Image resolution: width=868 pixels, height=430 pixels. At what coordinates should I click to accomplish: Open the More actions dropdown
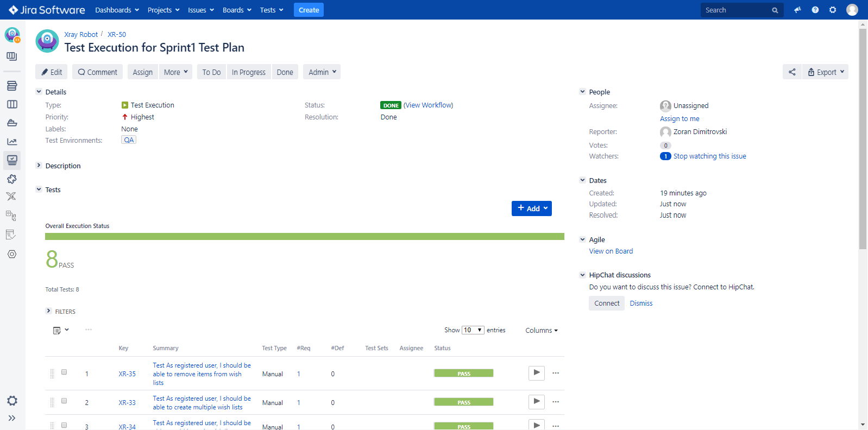175,72
